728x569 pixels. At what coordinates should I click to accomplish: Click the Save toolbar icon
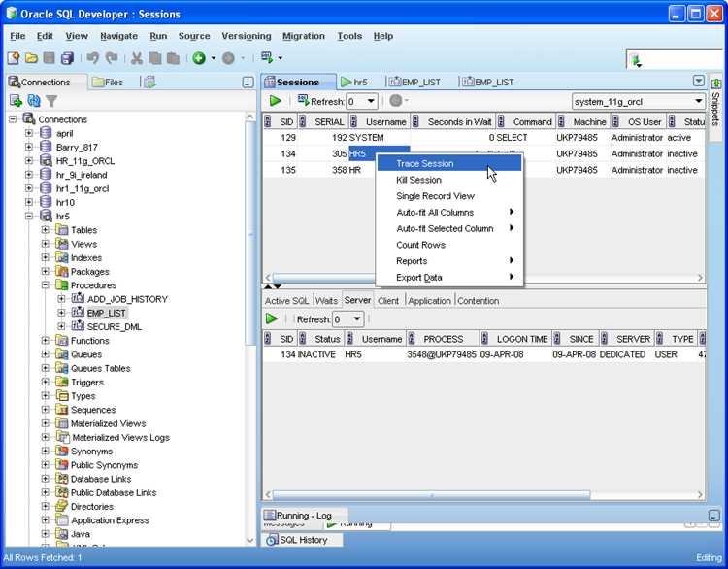pyautogui.click(x=50, y=58)
